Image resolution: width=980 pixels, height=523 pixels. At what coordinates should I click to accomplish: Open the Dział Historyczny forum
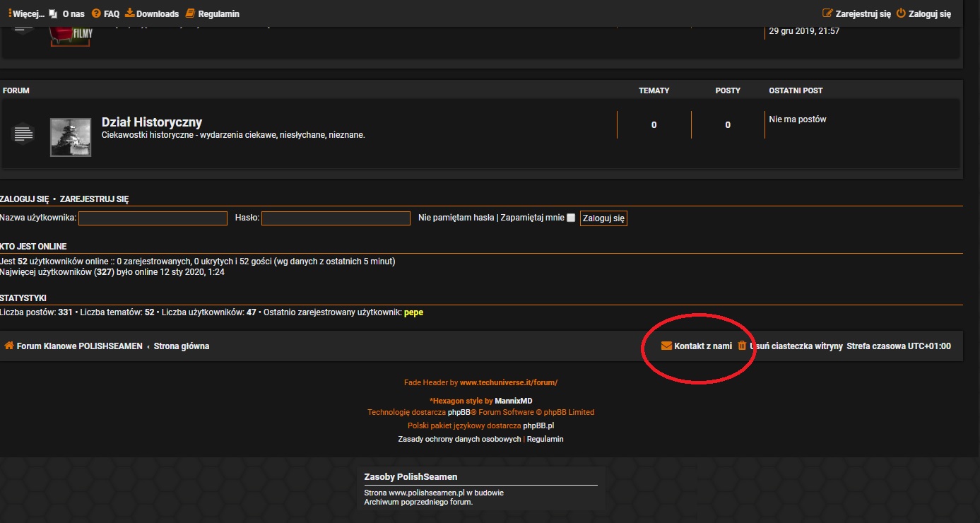[x=152, y=122]
